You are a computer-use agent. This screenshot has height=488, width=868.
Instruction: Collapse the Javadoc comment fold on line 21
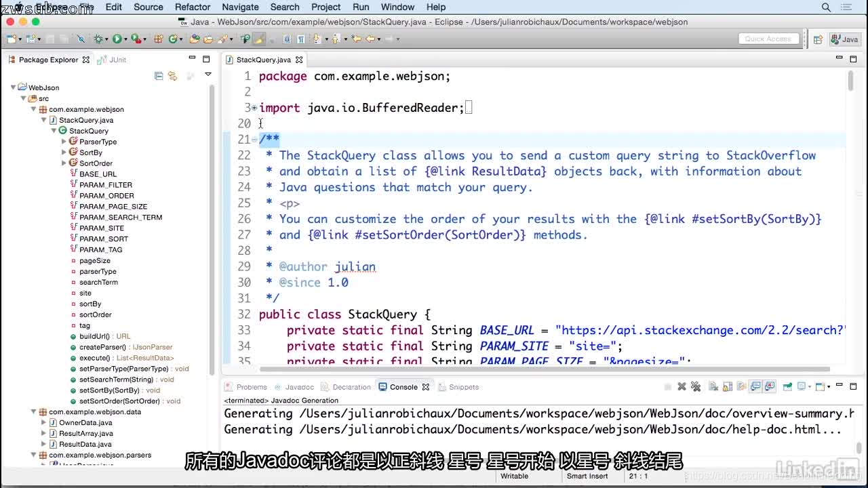click(x=254, y=140)
